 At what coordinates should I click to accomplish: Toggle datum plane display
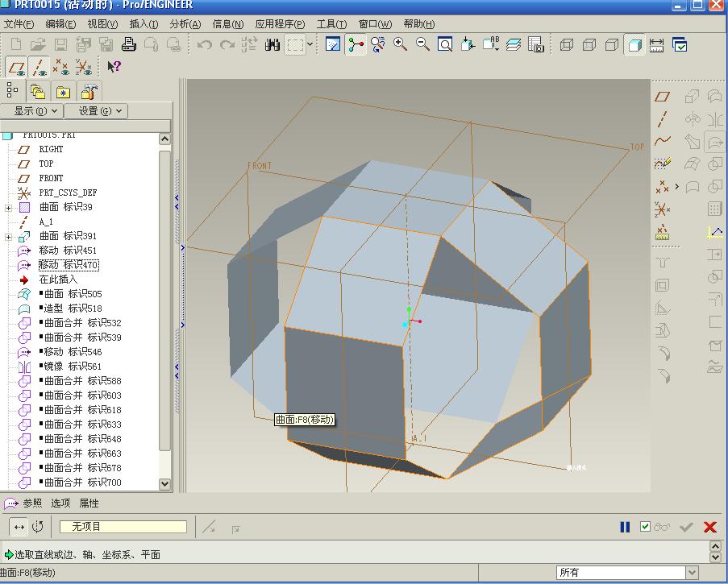click(x=16, y=67)
